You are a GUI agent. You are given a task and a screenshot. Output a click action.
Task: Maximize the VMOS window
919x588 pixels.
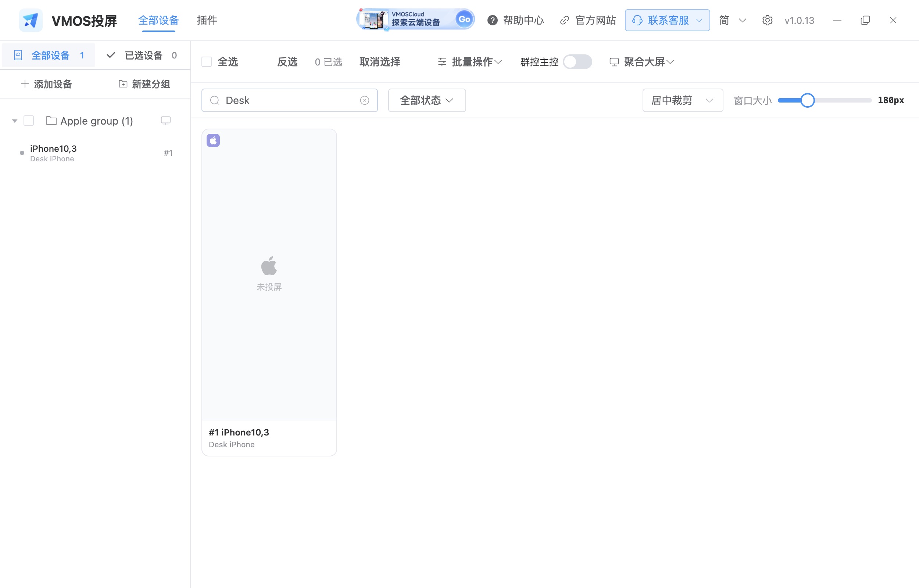point(865,20)
